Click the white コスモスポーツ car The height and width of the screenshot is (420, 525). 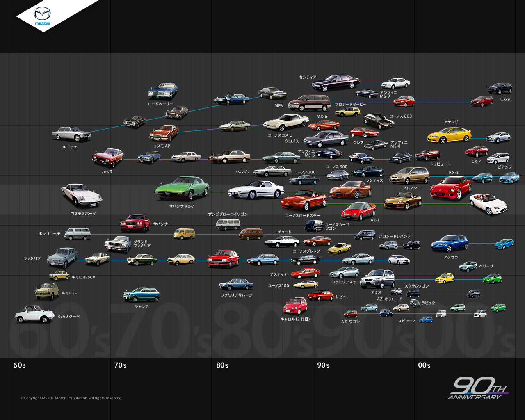(x=82, y=196)
